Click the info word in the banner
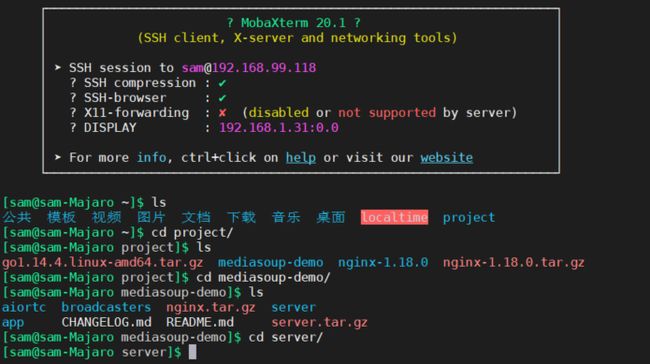This screenshot has width=650, height=364. point(152,158)
